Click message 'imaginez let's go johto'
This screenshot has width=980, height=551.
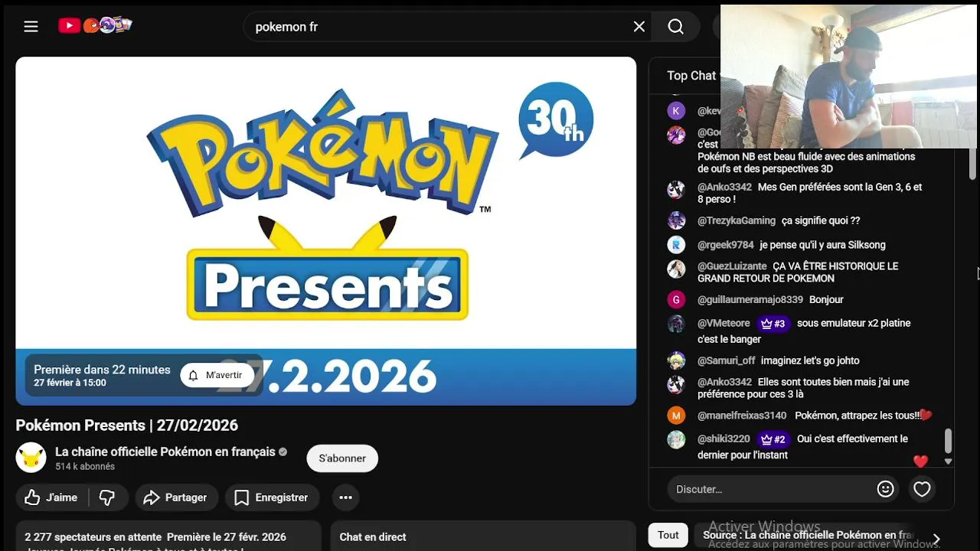810,360
